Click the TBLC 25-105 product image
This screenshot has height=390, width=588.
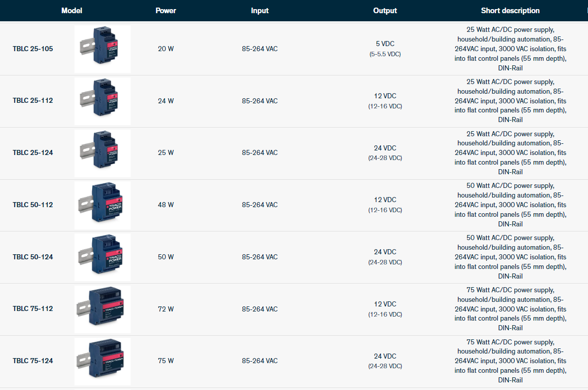(102, 49)
